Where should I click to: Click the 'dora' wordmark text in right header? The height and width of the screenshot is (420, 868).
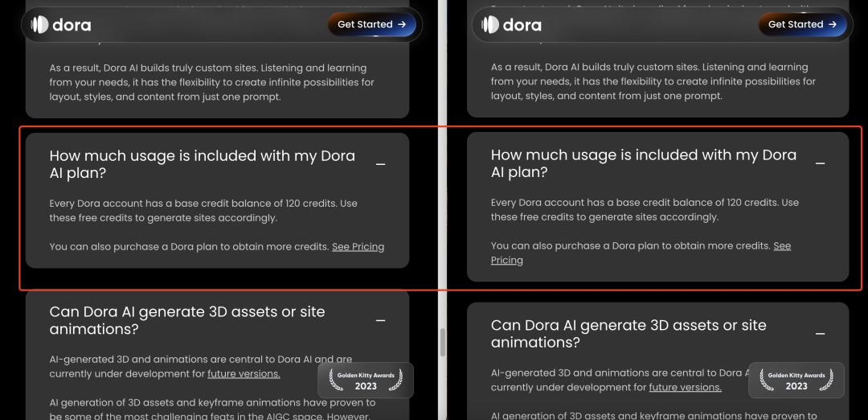[522, 25]
